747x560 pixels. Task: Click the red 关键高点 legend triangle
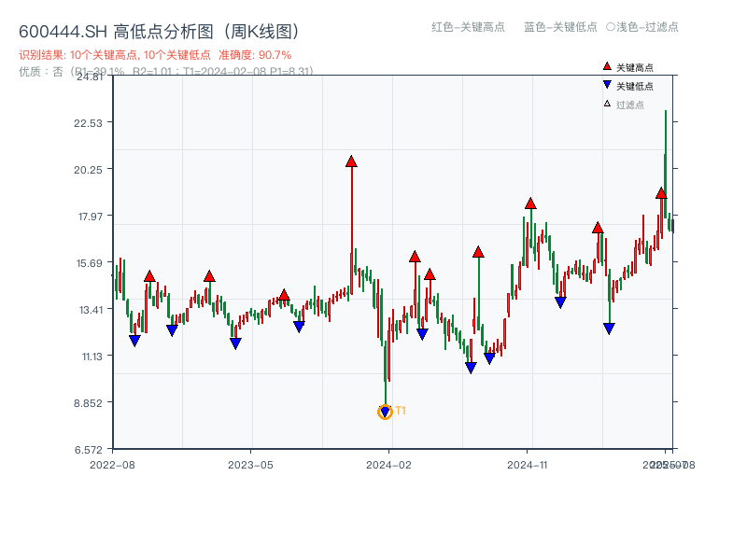607,66
